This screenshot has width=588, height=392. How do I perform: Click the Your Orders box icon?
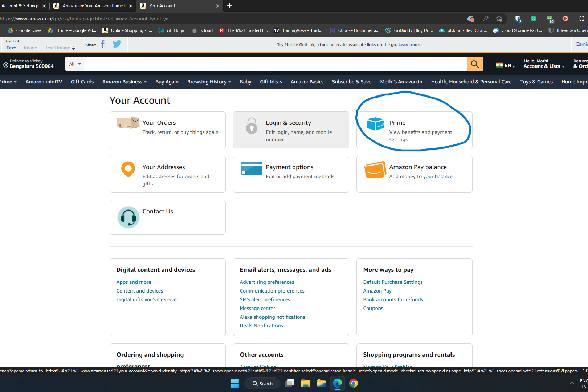pos(128,123)
